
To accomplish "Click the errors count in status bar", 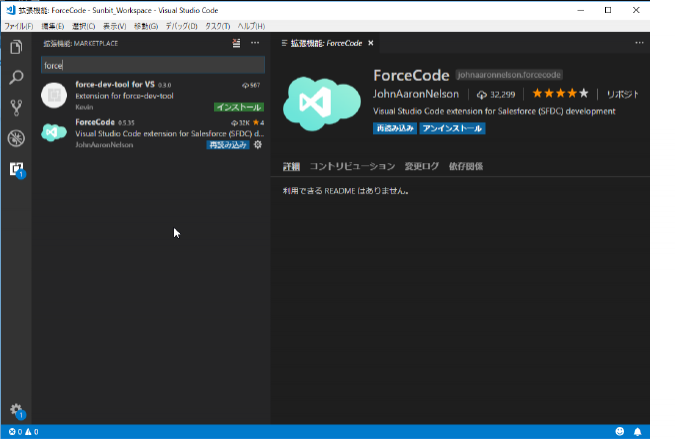I will [15, 432].
